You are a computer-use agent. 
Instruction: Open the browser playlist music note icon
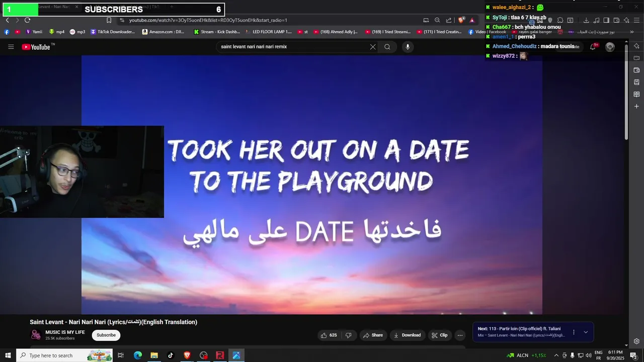click(x=596, y=20)
